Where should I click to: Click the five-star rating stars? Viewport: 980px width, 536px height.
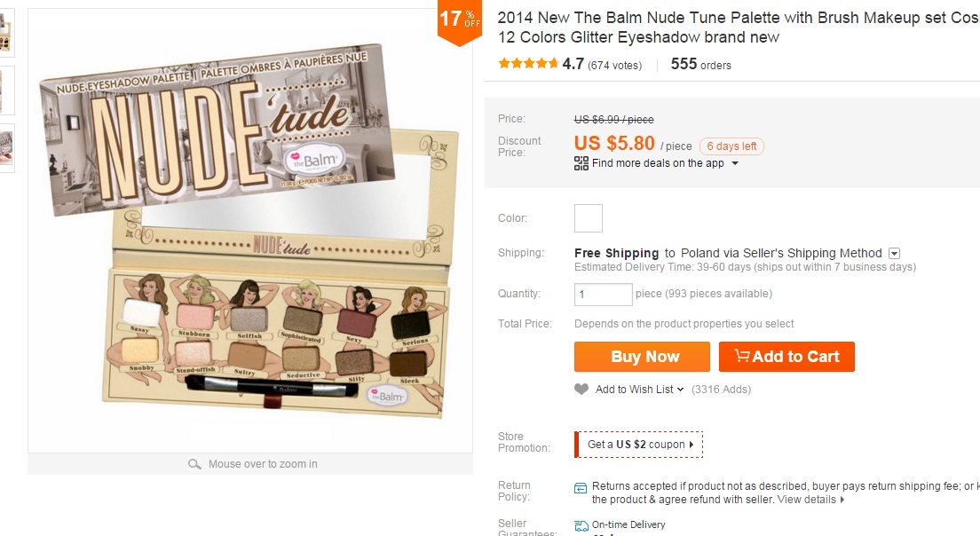pyautogui.click(x=528, y=64)
